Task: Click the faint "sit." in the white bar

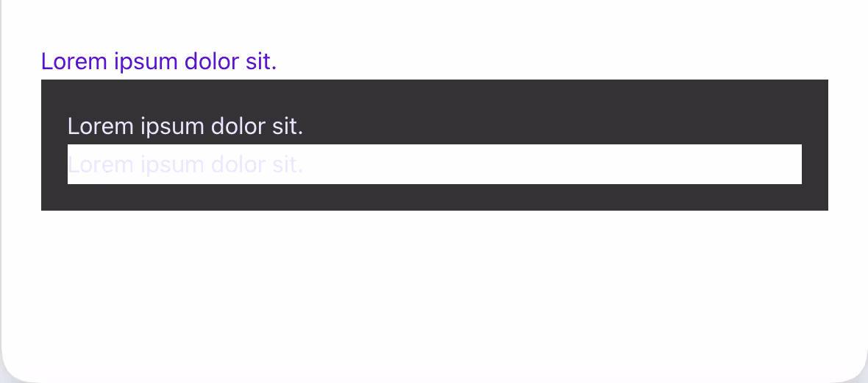Action: [287, 164]
